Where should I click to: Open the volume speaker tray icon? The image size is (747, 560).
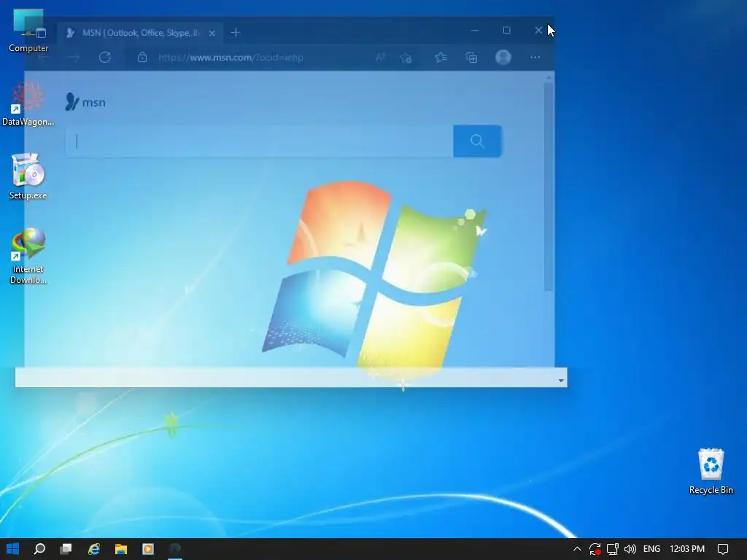pos(630,549)
